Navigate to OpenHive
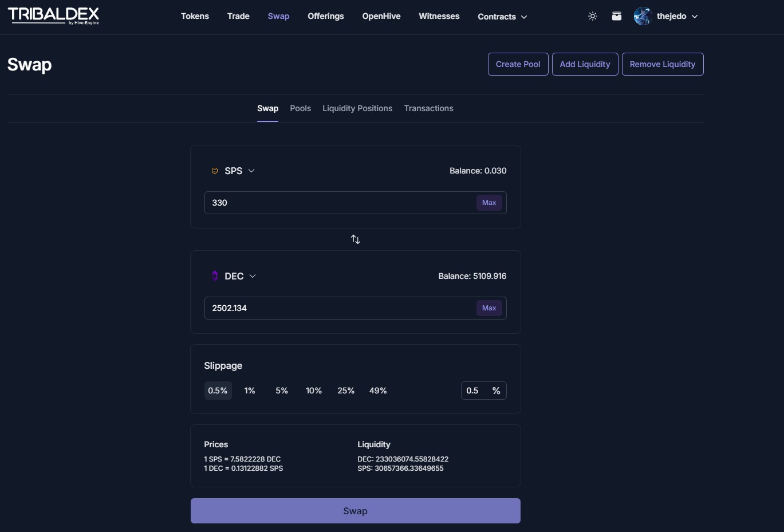 click(x=381, y=16)
